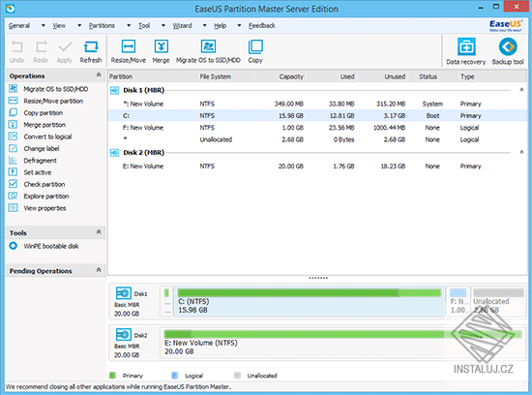
Task: Open dropdown arrow next to Wizard menu
Action: 205,25
